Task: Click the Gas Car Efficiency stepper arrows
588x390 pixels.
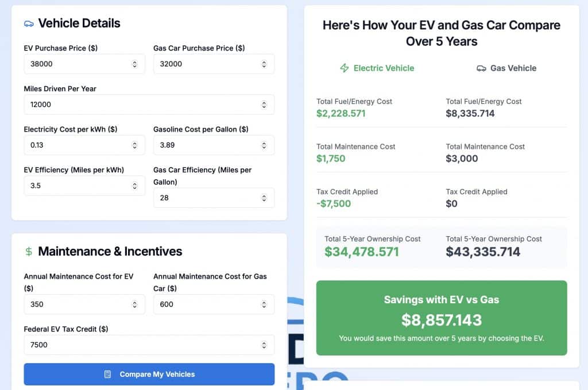Action: 264,198
